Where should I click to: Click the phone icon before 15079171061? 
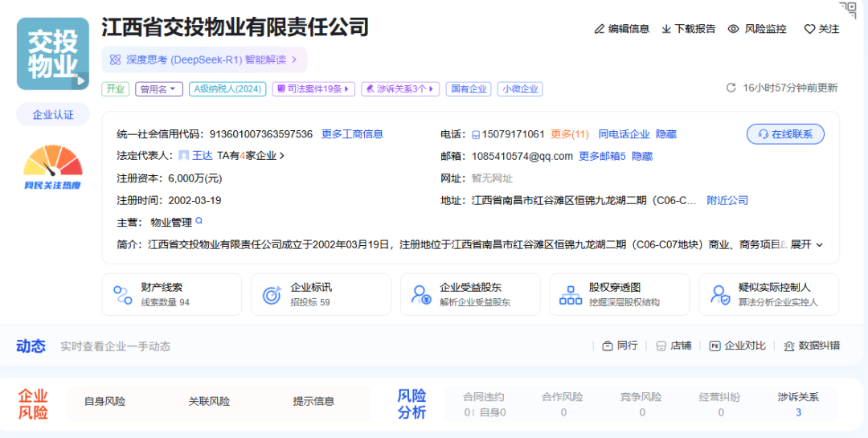click(x=476, y=134)
